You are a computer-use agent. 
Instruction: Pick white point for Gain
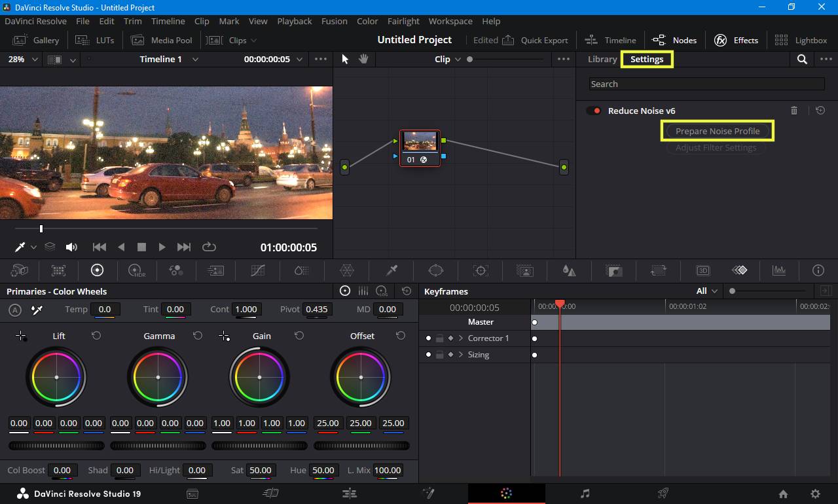point(224,336)
